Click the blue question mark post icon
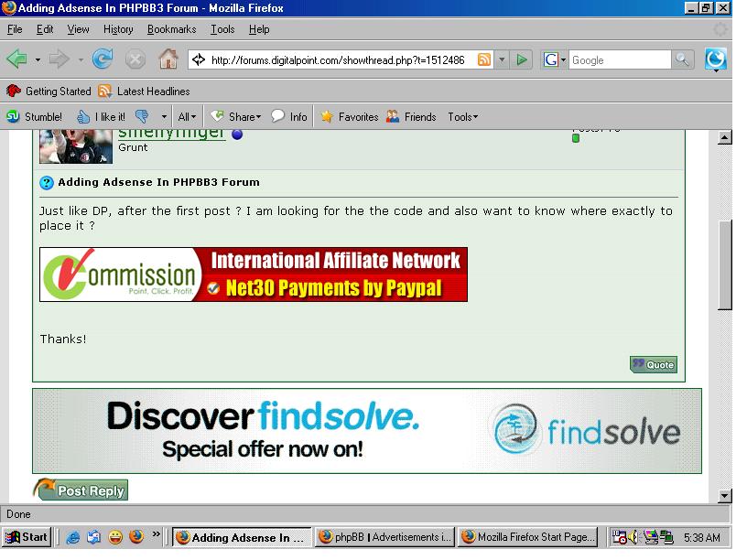747x560 pixels. pos(46,183)
